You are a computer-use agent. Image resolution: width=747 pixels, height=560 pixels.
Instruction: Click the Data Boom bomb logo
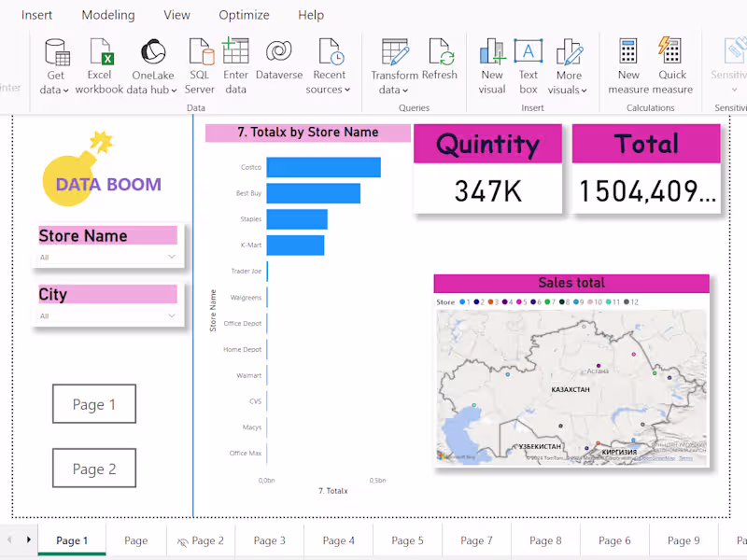point(78,170)
